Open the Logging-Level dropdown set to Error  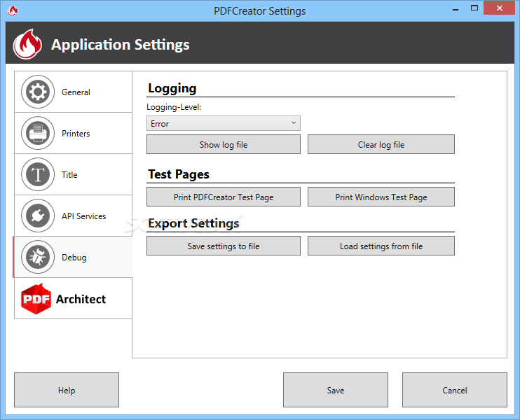pos(224,123)
